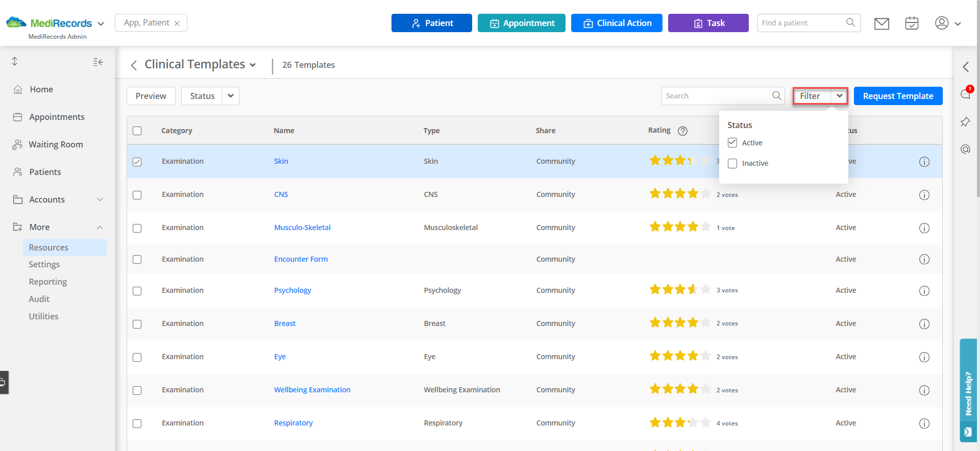Check the Psychology row checkbox
The height and width of the screenshot is (451, 980).
click(137, 291)
